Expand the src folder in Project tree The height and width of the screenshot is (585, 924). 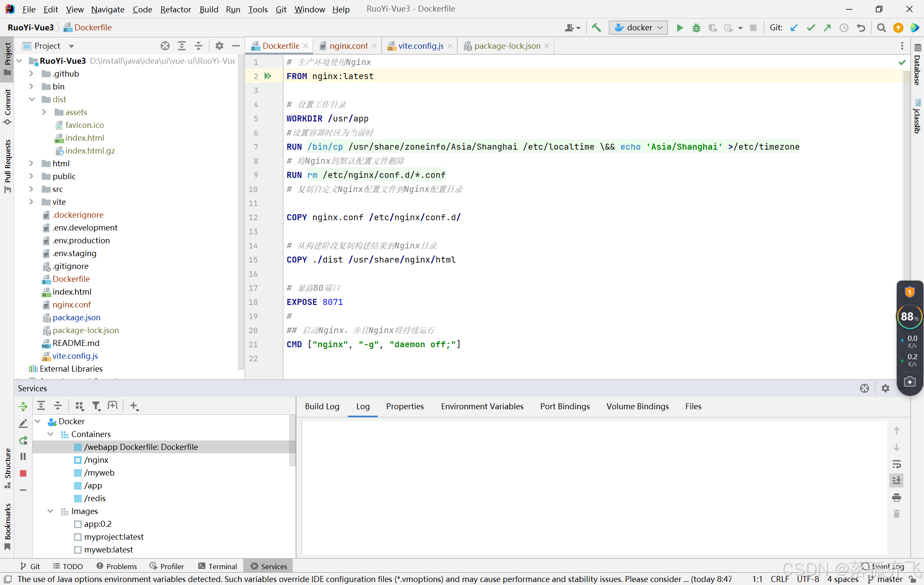coord(31,189)
